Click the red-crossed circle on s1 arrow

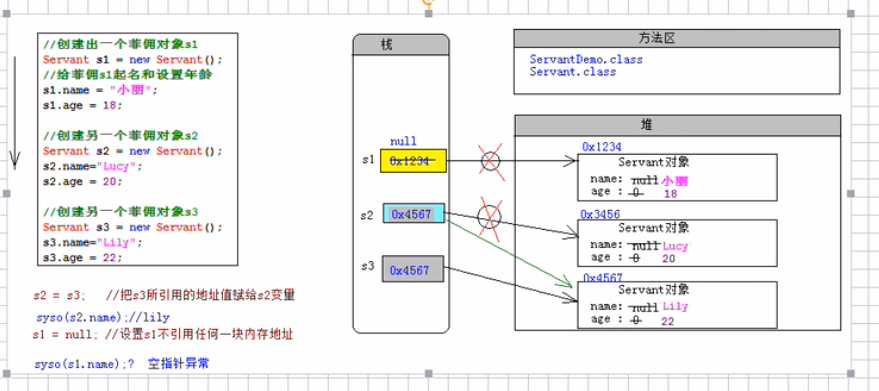coord(490,162)
